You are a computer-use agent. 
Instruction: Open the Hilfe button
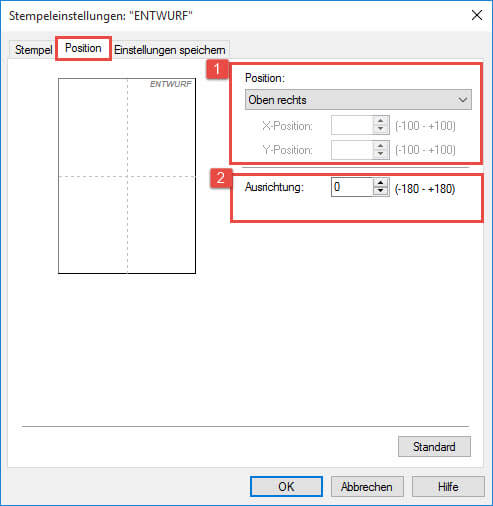coord(448,487)
